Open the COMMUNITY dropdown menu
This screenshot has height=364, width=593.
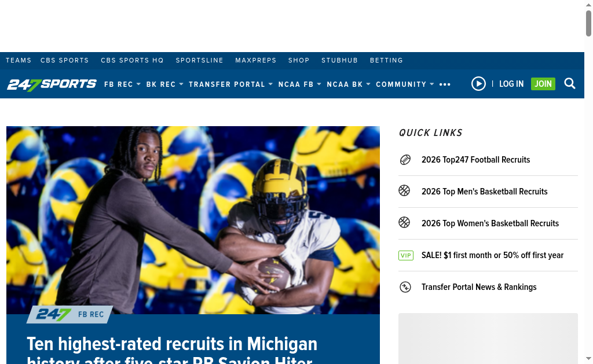[x=405, y=84]
